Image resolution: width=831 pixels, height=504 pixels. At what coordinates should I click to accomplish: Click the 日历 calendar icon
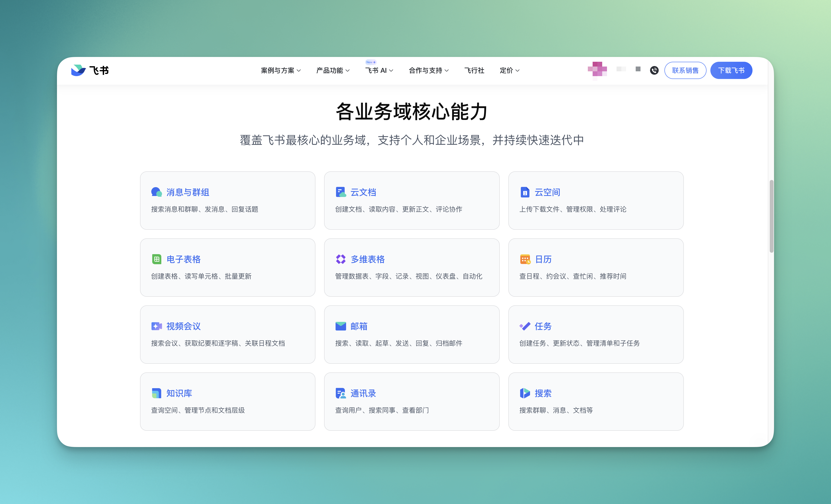click(x=525, y=259)
